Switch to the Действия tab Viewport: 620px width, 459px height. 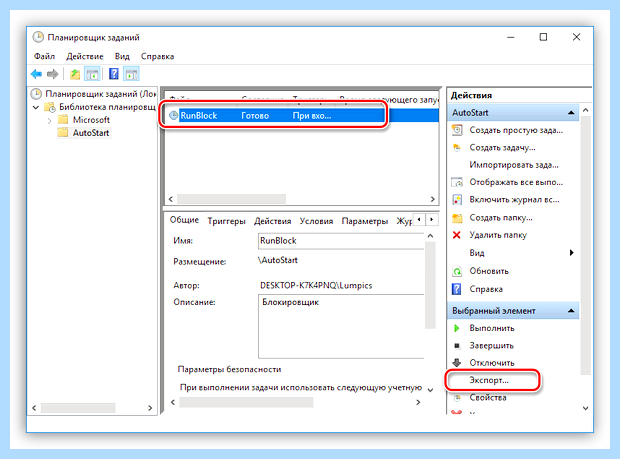click(272, 221)
